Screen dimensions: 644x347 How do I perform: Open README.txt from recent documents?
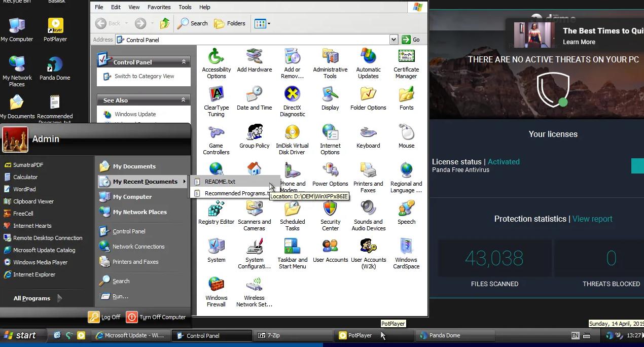(x=235, y=182)
